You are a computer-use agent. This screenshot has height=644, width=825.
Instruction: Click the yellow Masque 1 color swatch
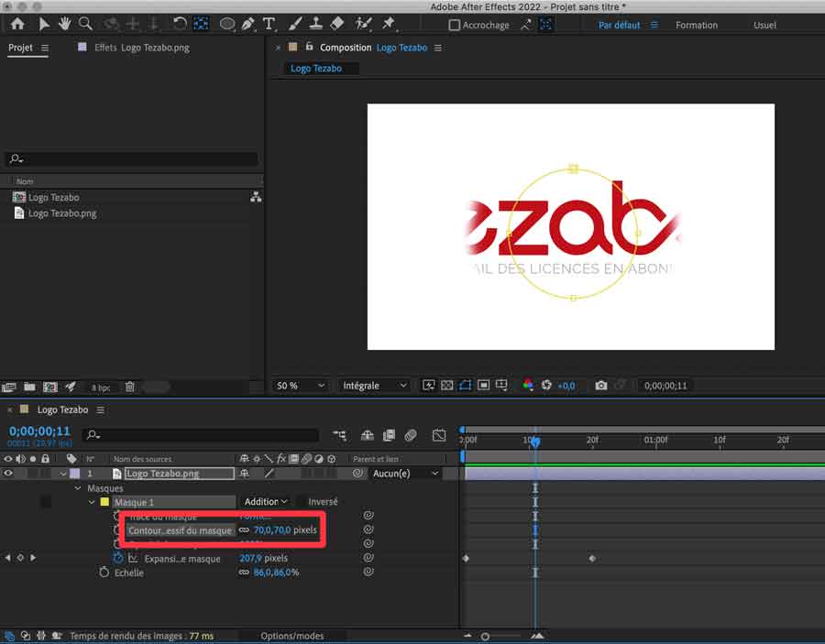(x=104, y=502)
